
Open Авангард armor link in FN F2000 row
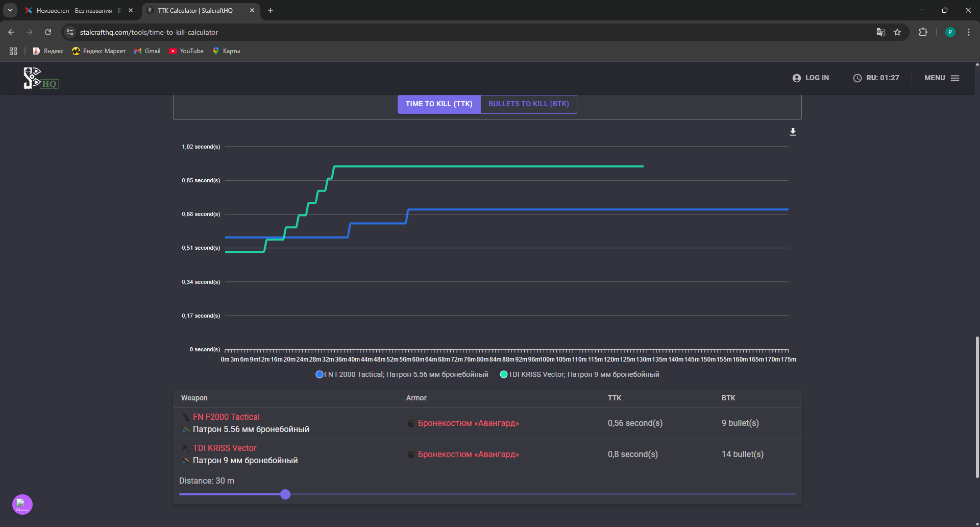pyautogui.click(x=468, y=423)
